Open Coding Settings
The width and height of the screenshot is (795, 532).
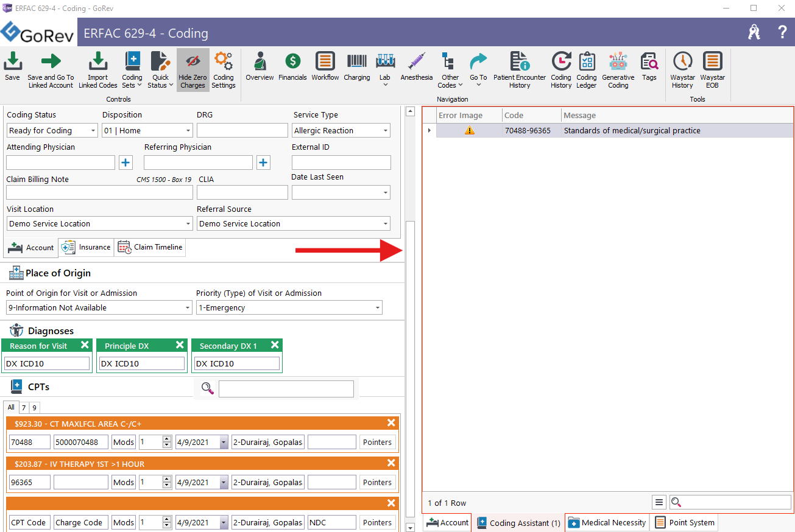[x=224, y=70]
